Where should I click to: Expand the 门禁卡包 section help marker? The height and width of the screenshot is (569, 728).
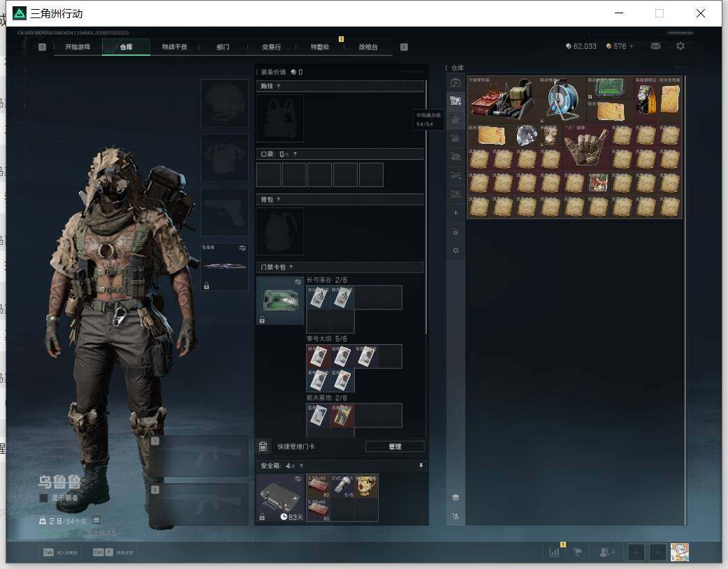tap(291, 267)
